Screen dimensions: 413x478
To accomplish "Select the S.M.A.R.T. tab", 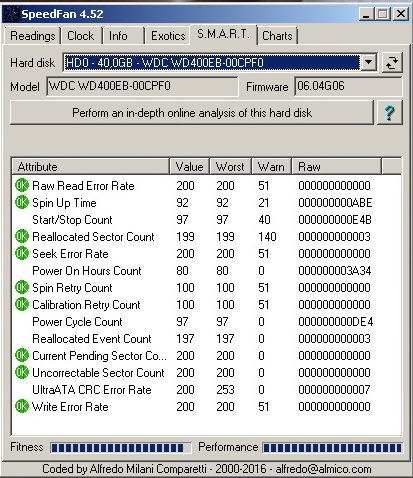I will [x=223, y=34].
